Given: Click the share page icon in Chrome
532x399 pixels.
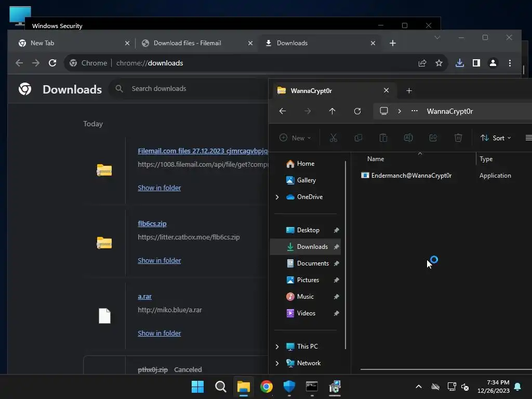Looking at the screenshot, I should (422, 63).
